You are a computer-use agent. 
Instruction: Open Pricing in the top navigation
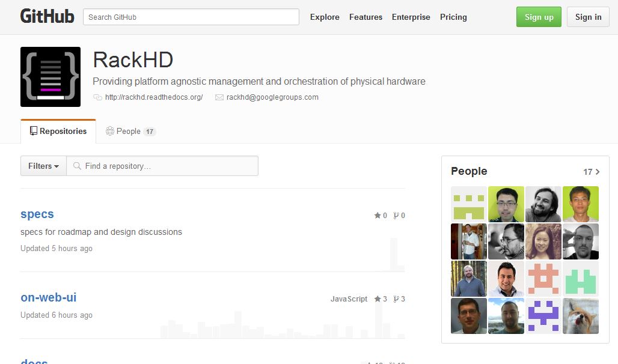pyautogui.click(x=453, y=17)
